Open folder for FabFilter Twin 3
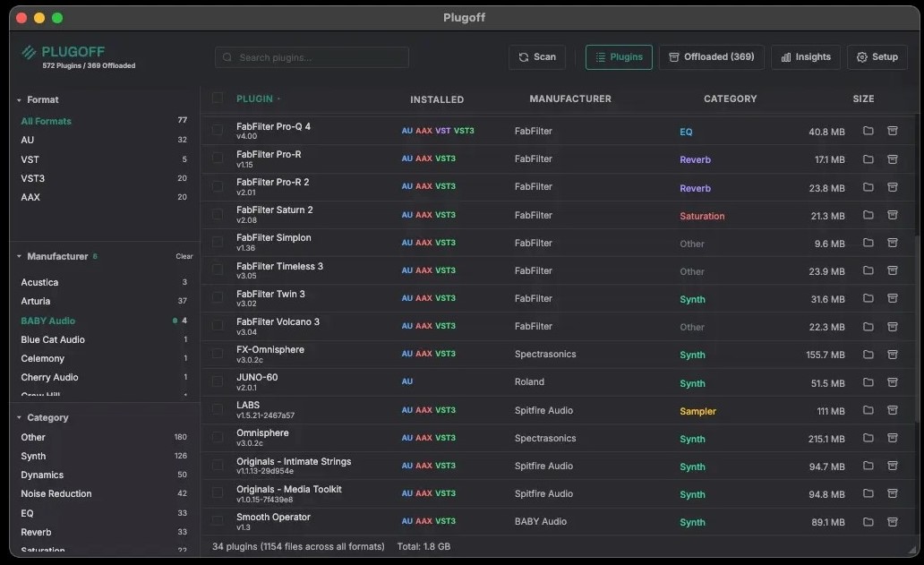 point(868,298)
